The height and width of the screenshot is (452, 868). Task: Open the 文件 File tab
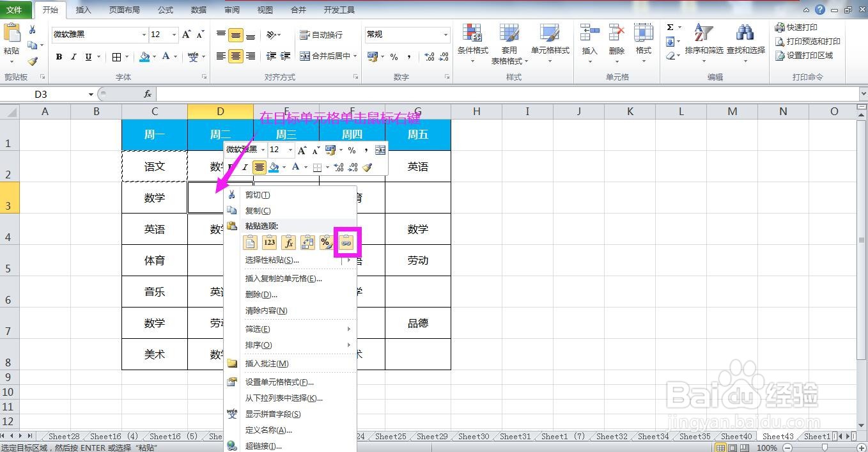coord(14,10)
